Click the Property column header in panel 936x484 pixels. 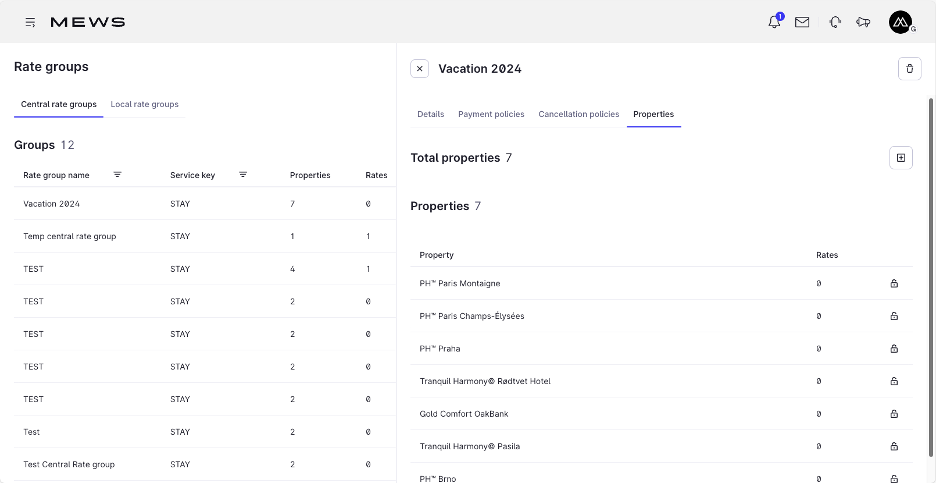(436, 255)
